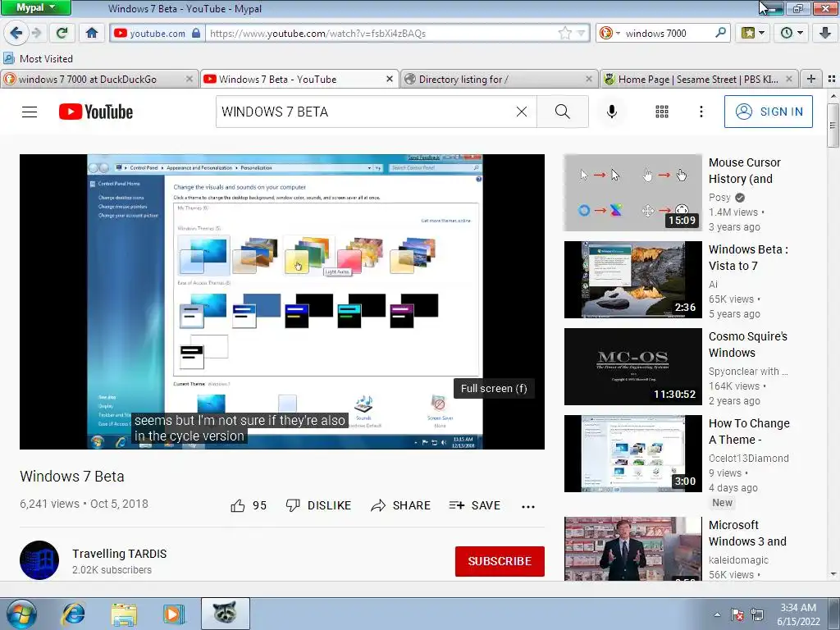The image size is (840, 630).
Task: Open the DuckDuckGo search engine dropdown
Action: pos(609,33)
